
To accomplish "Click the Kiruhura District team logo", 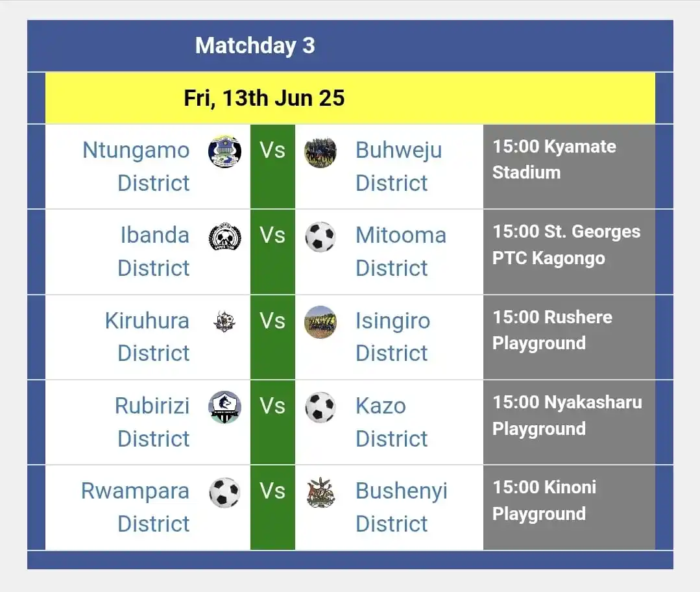I will tap(224, 321).
